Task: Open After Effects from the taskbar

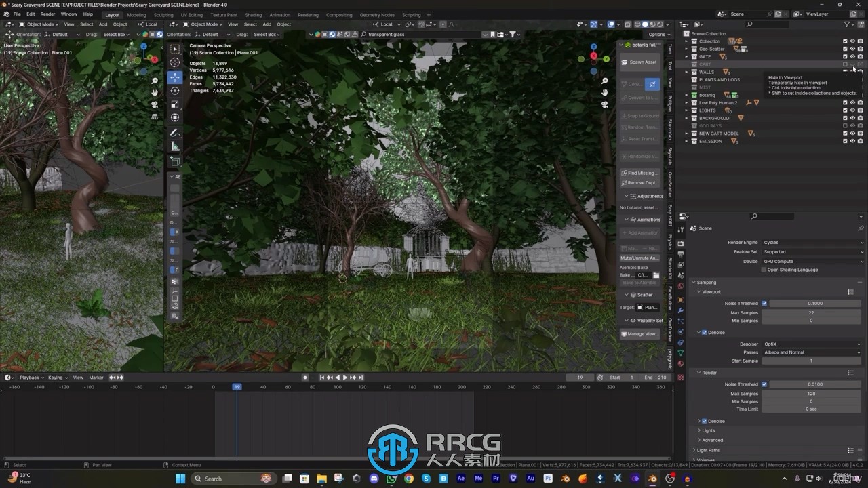Action: (x=461, y=479)
